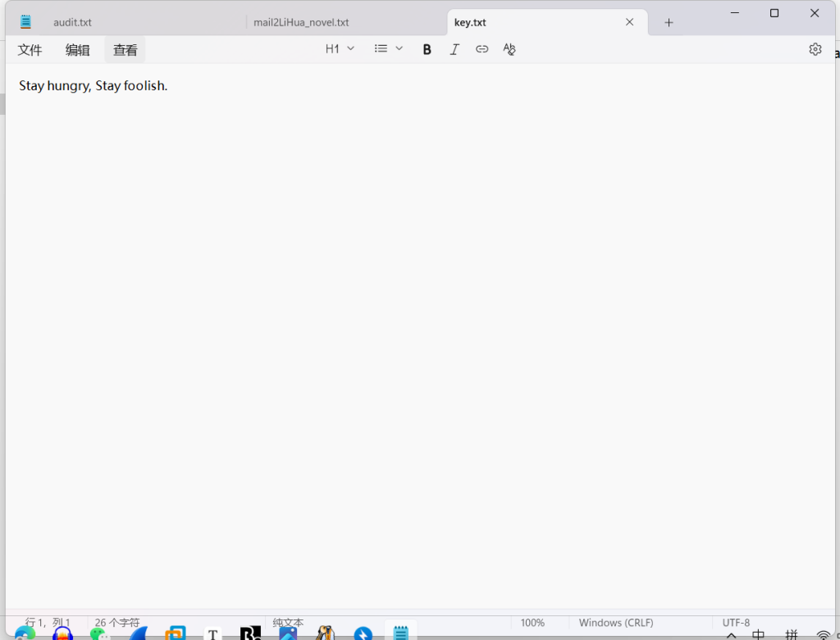Open the 查看 menu

tap(126, 50)
